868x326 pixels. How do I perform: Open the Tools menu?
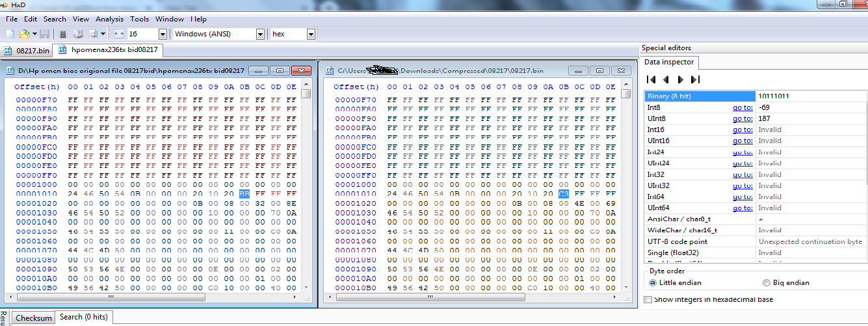click(139, 19)
